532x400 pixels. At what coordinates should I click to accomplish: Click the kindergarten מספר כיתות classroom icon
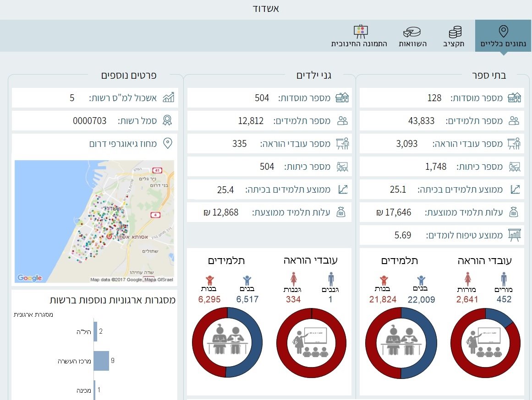342,167
